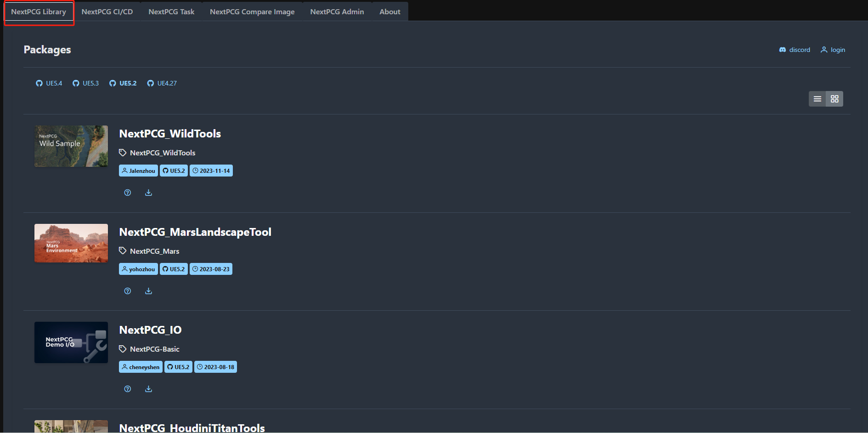Screen dimensions: 868x433
Task: Open the NextPCG_IO package title
Action: pos(150,330)
